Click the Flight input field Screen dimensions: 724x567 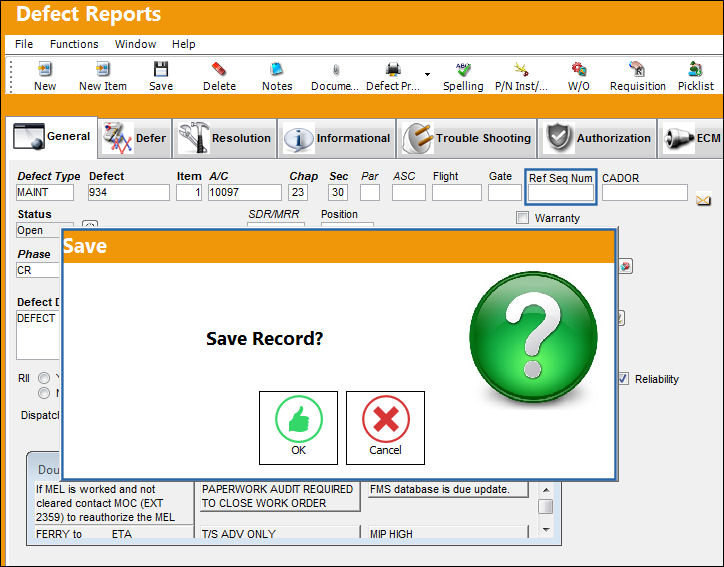click(457, 193)
